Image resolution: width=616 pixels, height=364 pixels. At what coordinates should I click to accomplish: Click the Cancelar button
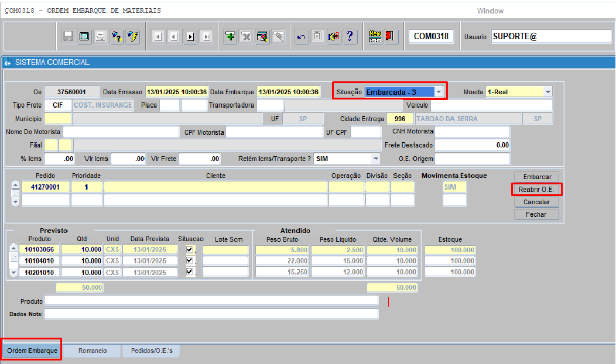click(x=536, y=202)
